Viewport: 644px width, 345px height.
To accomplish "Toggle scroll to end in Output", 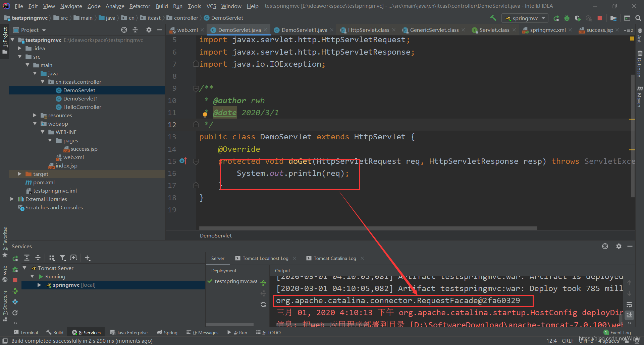I will pyautogui.click(x=629, y=315).
